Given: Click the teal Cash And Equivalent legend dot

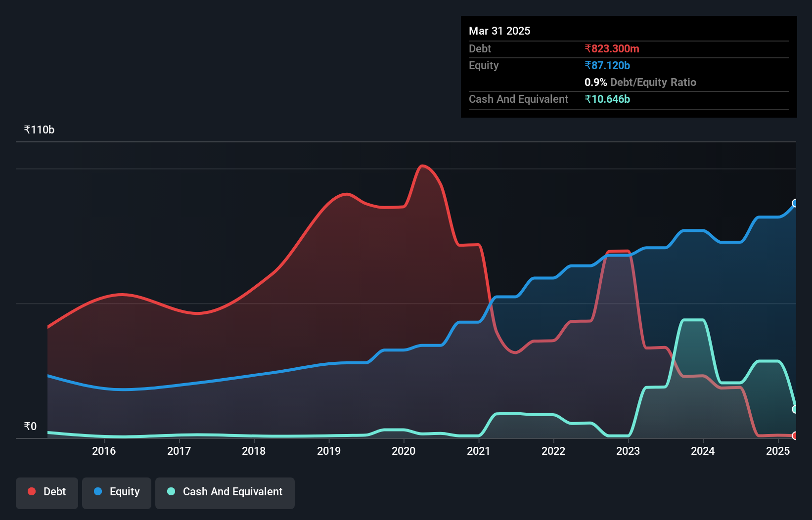Looking at the screenshot, I should click(x=171, y=491).
